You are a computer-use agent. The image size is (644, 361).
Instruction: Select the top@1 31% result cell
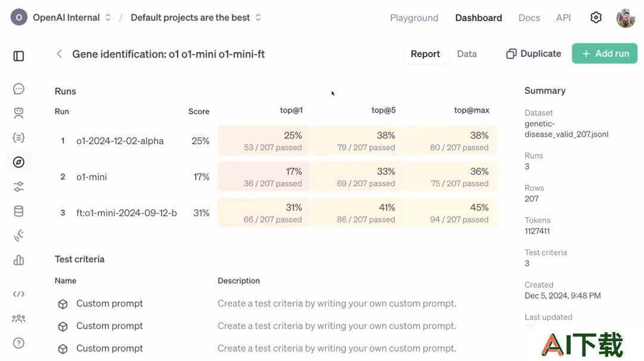(264, 212)
